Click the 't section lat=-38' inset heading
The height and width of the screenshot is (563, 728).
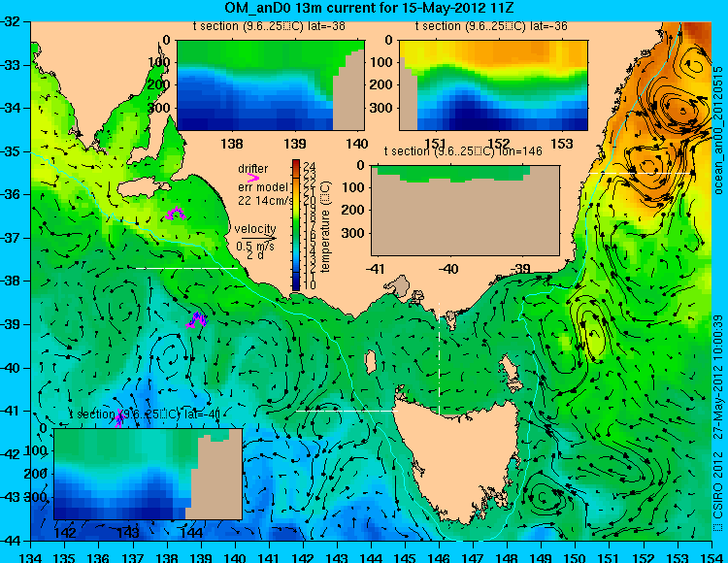tap(269, 26)
